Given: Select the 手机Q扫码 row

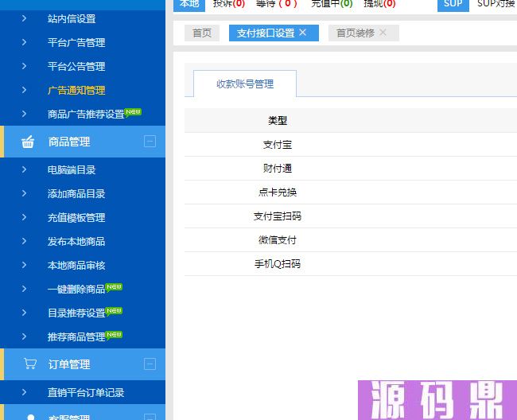Looking at the screenshot, I should coord(351,264).
